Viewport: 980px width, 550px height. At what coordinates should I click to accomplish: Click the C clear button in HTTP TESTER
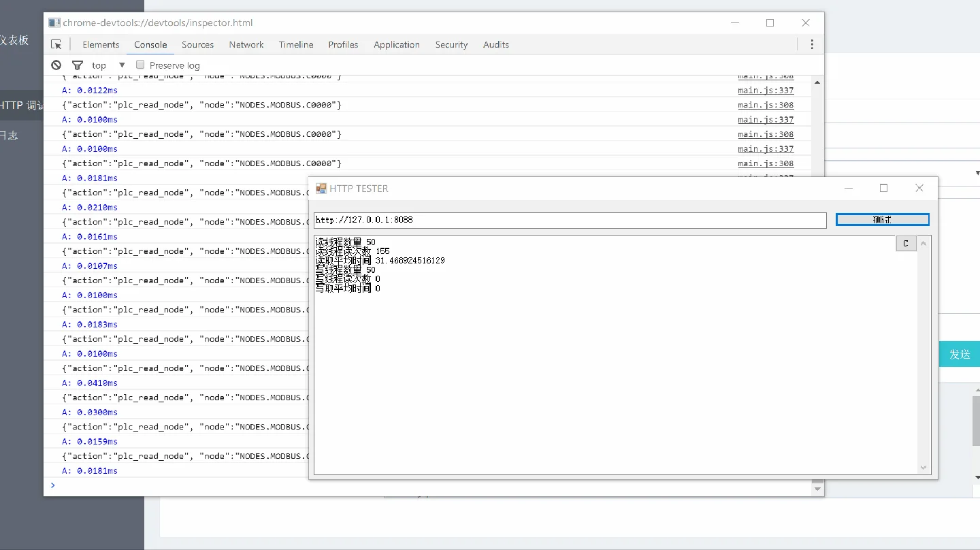point(906,244)
